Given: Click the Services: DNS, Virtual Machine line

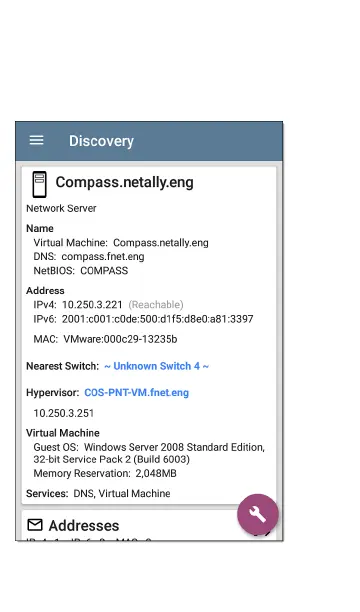Looking at the screenshot, I should click(98, 494).
